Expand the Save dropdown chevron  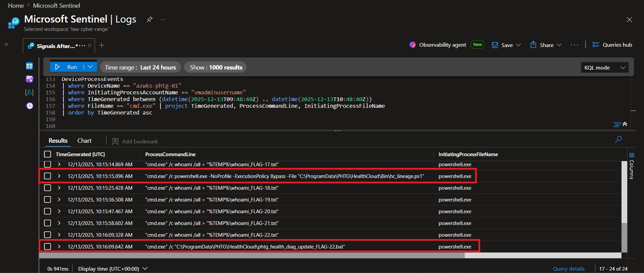518,45
